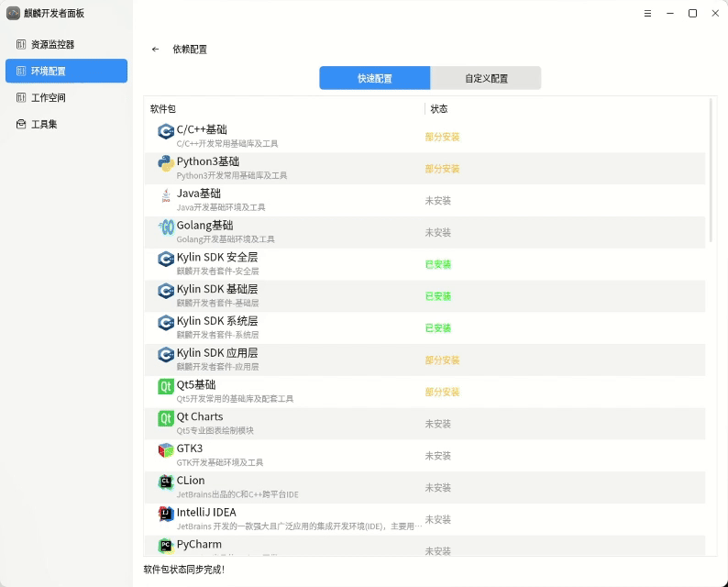Viewport: 728px width, 587px height.
Task: Click the CLion IDE icon
Action: 166,482
